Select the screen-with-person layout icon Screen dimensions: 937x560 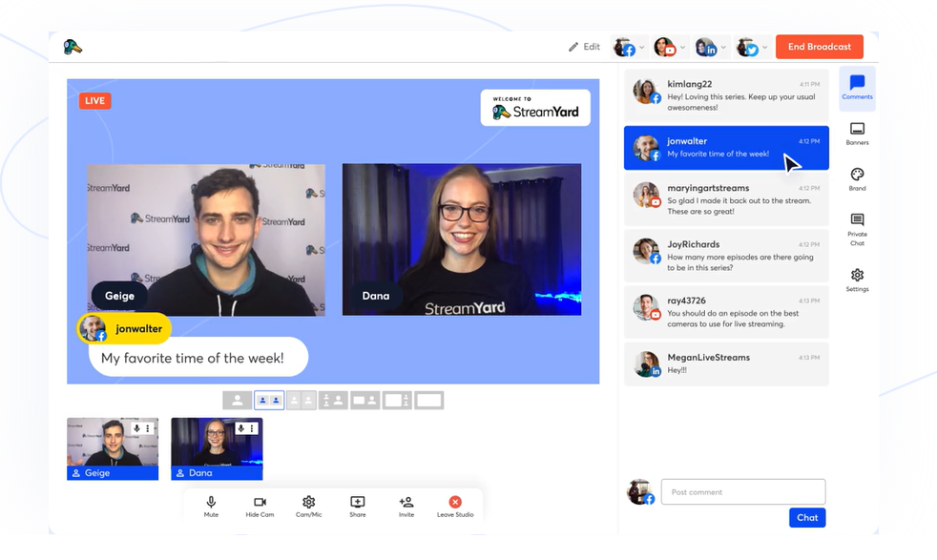click(365, 401)
